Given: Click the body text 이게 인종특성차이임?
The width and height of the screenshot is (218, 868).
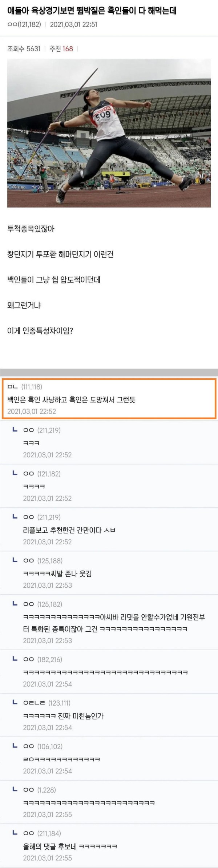Looking at the screenshot, I should tap(40, 331).
